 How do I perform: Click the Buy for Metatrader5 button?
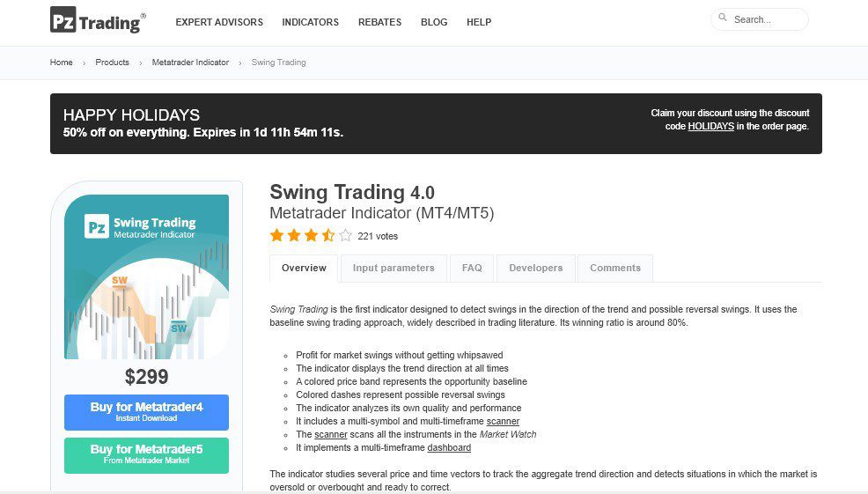pos(146,455)
